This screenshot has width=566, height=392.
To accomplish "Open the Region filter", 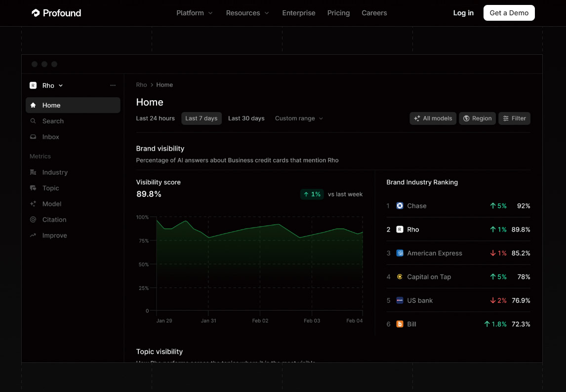I will [x=477, y=118].
